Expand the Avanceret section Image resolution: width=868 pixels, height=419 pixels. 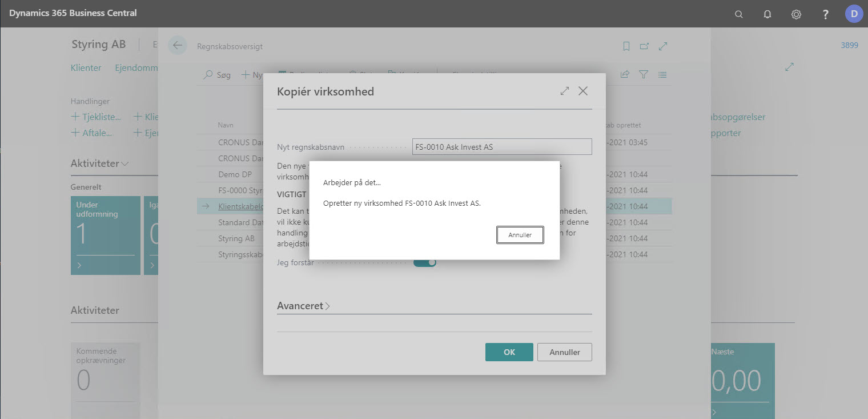[303, 306]
